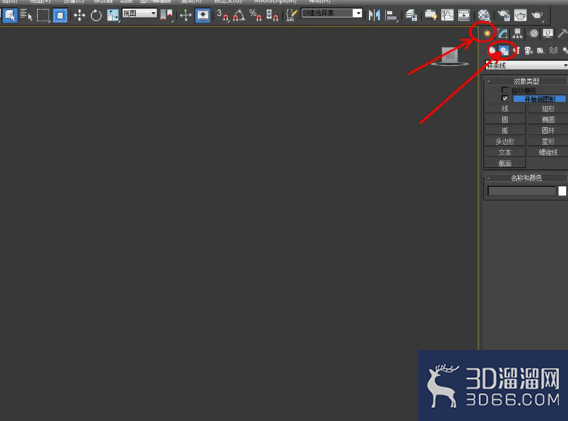Screen dimensions: 568x421
Task: Uncheck the 开始新图形 checkbox
Action: point(505,99)
